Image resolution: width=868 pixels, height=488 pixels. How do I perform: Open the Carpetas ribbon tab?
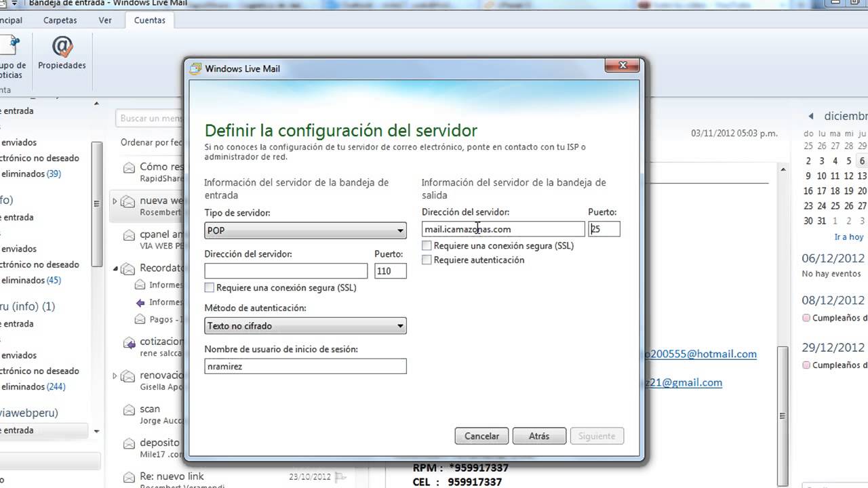tap(60, 20)
